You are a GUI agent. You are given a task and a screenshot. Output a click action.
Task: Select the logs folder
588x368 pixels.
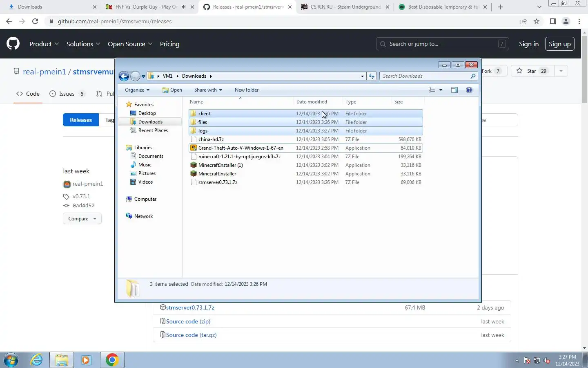click(x=306, y=131)
